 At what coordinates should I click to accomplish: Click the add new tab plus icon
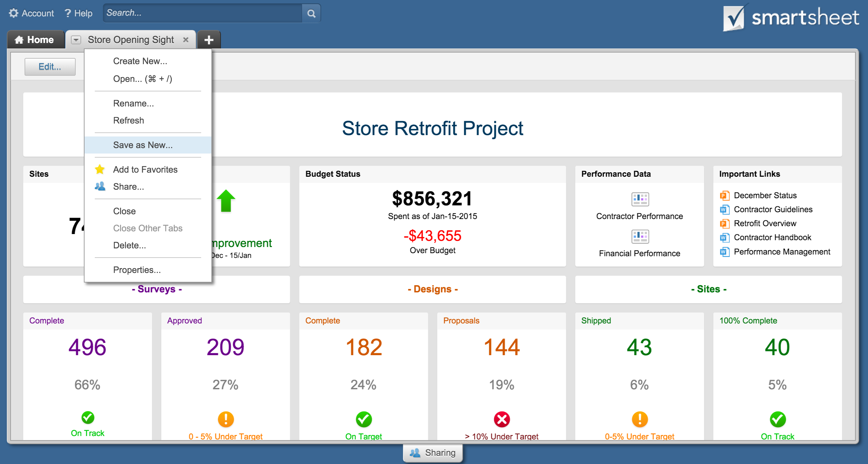pos(209,40)
